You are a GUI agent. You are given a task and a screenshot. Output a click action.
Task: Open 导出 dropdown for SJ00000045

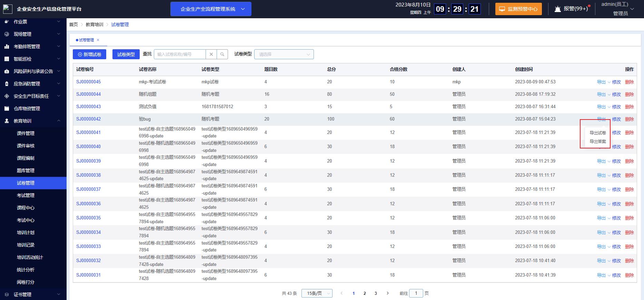coord(604,82)
